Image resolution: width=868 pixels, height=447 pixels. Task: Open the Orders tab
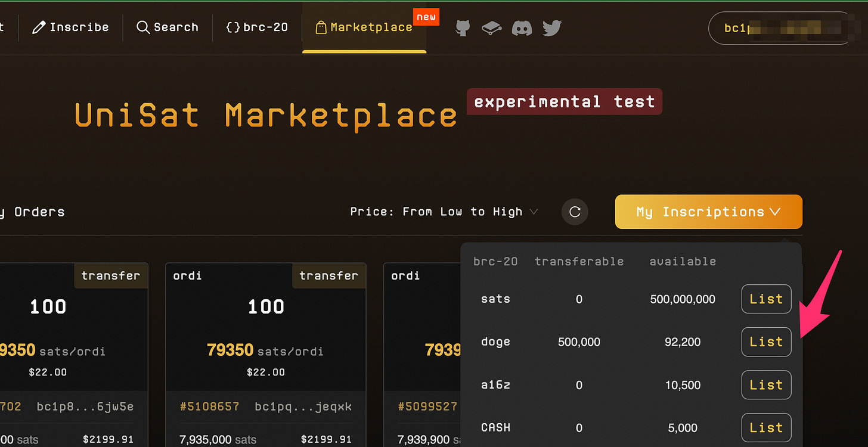click(x=33, y=212)
